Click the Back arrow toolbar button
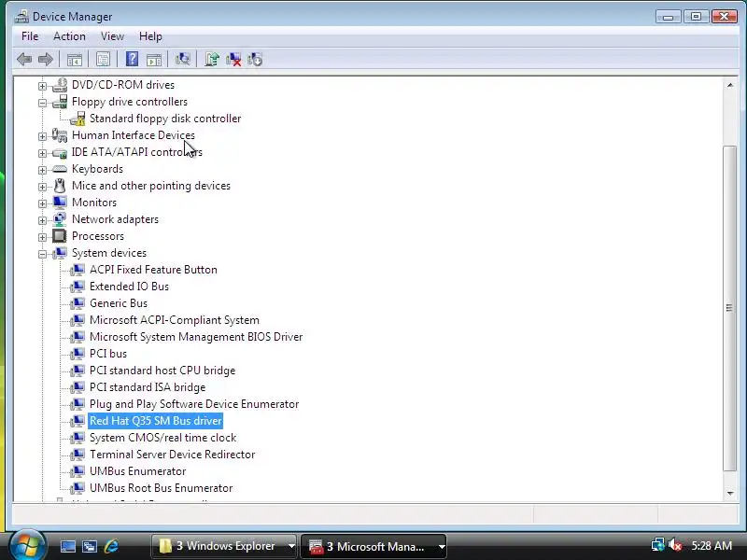 point(24,60)
